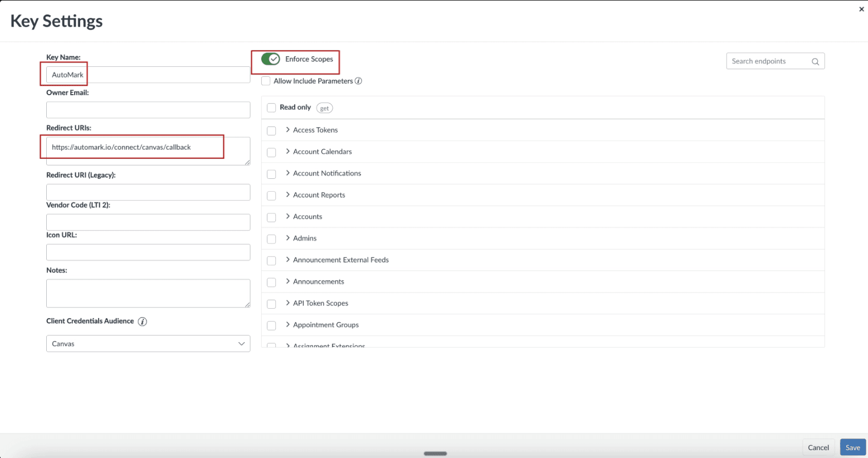Enable Allow Include Parameters
The width and height of the screenshot is (868, 458).
click(266, 81)
